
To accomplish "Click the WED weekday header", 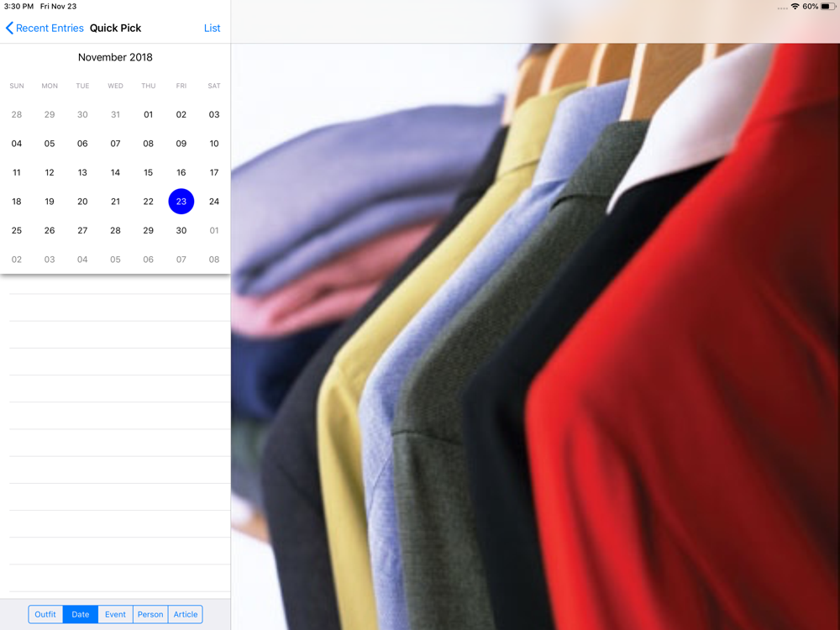I will click(115, 86).
